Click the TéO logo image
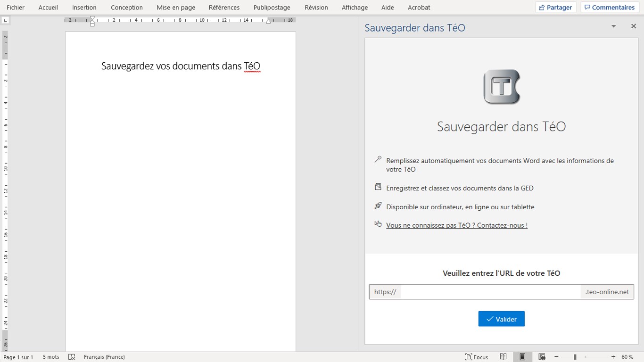 pyautogui.click(x=502, y=87)
